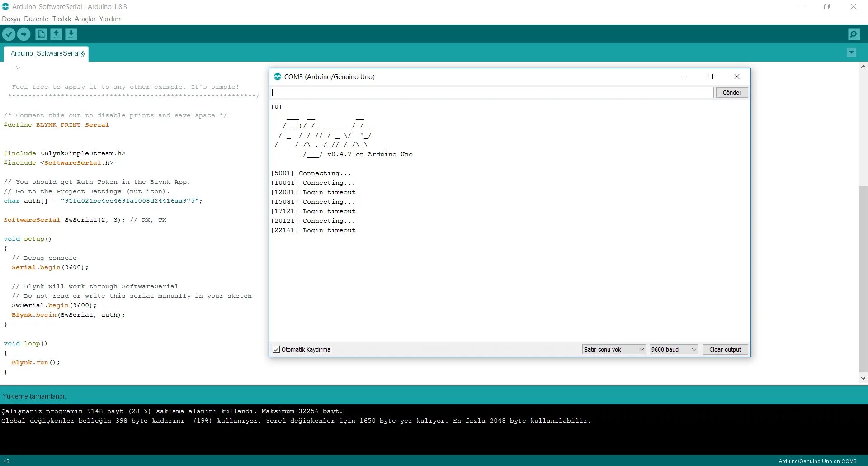Select the Arduino_SoftwareSerial tab
868x466 pixels.
tap(46, 53)
